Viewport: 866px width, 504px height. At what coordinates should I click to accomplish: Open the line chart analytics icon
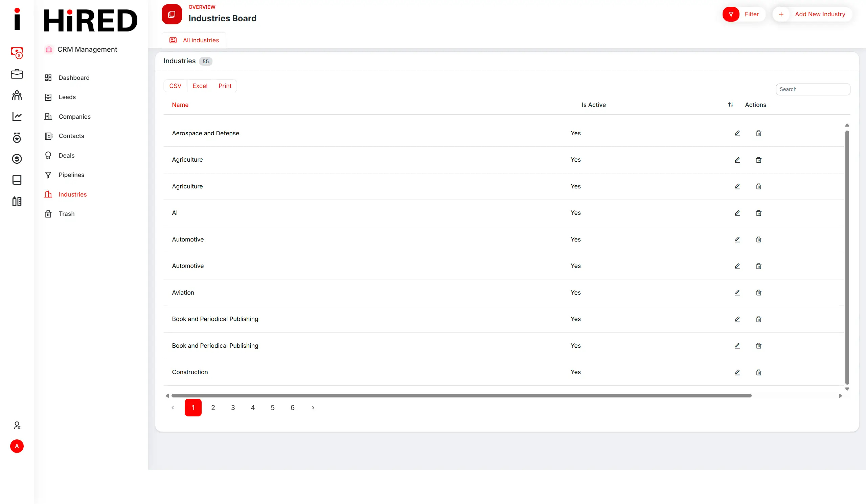(17, 116)
